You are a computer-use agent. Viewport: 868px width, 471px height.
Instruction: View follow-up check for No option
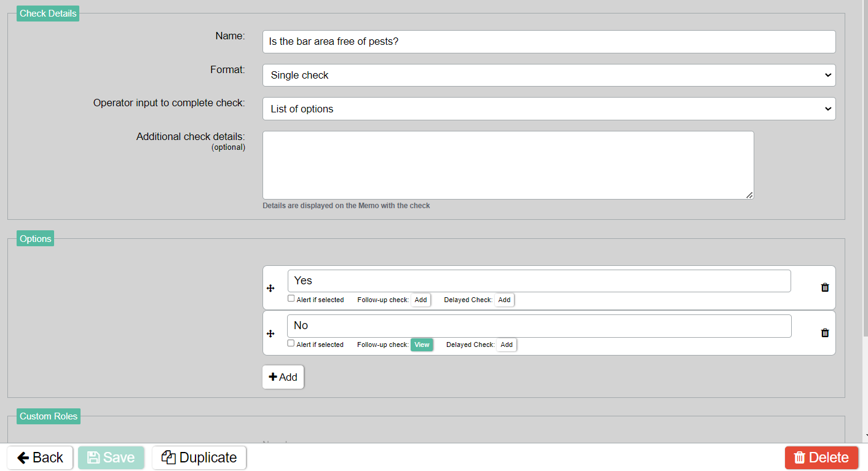pyautogui.click(x=422, y=345)
